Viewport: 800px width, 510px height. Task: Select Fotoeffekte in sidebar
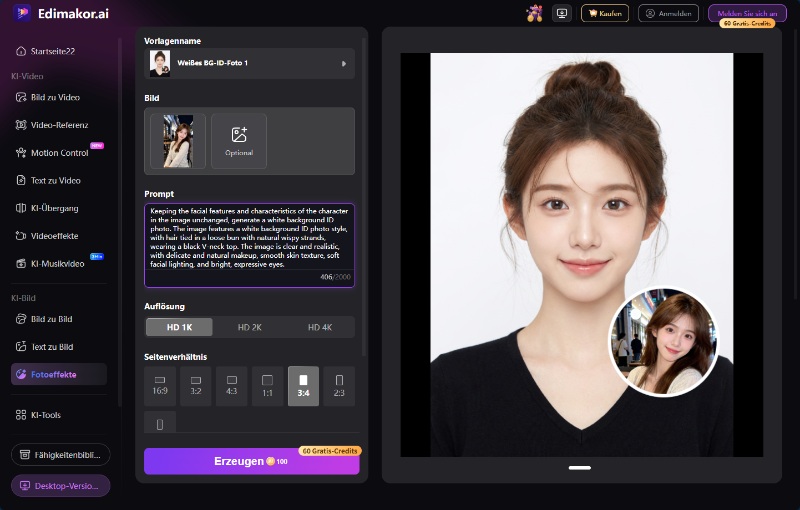(x=59, y=374)
